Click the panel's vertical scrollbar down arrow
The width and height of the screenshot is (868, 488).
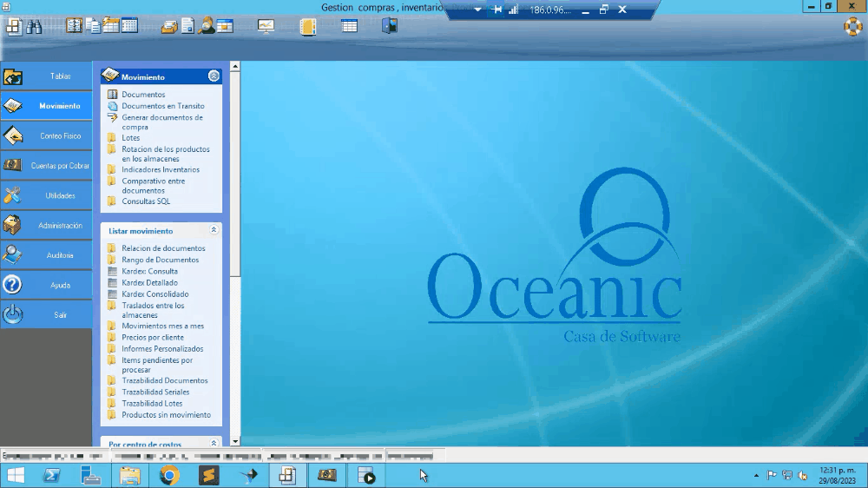coord(235,441)
